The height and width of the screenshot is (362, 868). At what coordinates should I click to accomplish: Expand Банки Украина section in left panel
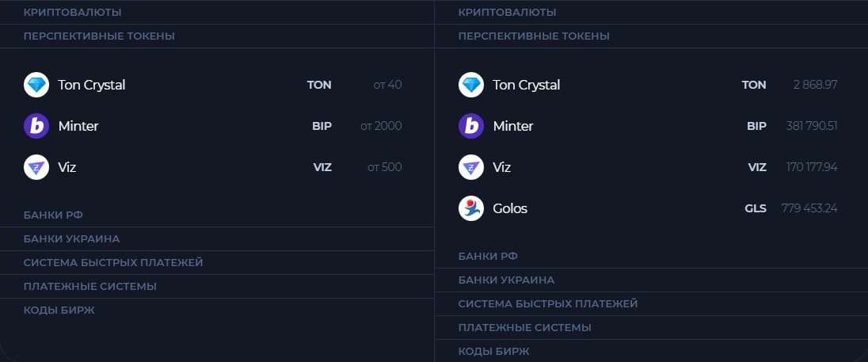coord(72,238)
